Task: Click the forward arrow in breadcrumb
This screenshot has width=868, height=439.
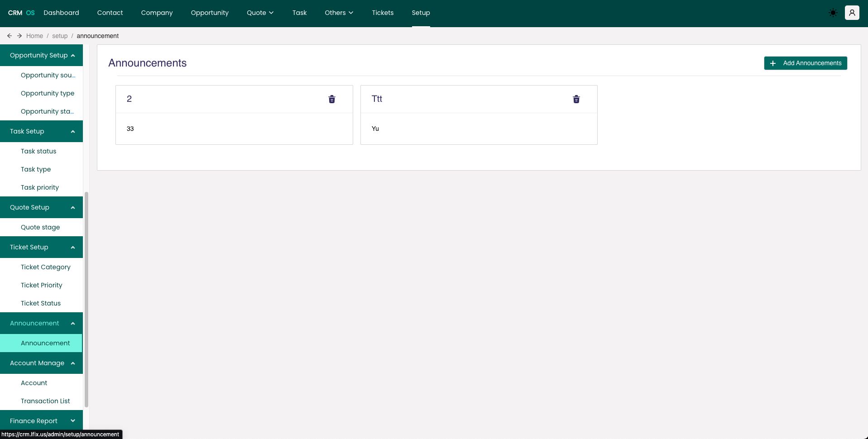Action: point(19,36)
